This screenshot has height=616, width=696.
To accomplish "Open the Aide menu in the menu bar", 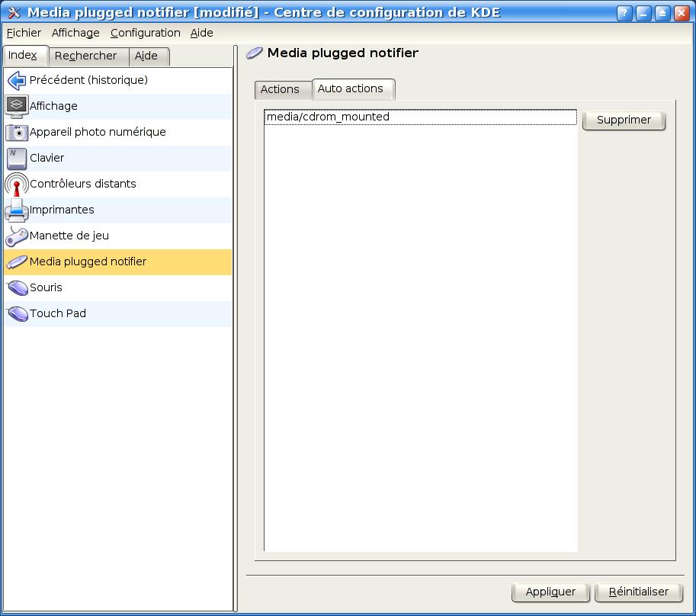I will (201, 33).
